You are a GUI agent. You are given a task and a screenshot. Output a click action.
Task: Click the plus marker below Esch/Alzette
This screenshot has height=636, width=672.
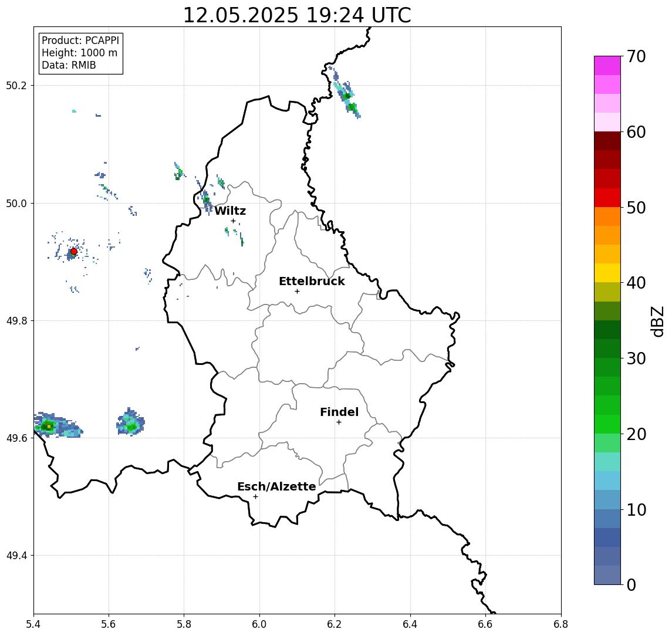pos(255,497)
